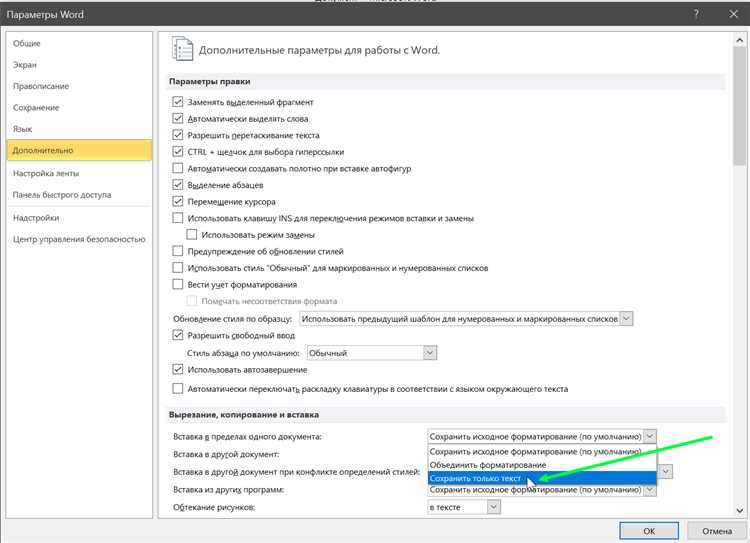Toggle Автоматически выделять слова checkbox
Viewport: 750px width, 543px height.
(177, 118)
